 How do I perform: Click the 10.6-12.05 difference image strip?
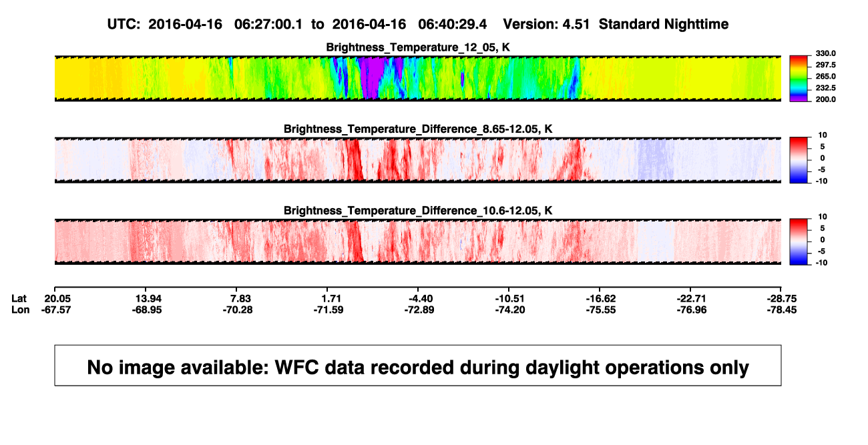pos(417,242)
